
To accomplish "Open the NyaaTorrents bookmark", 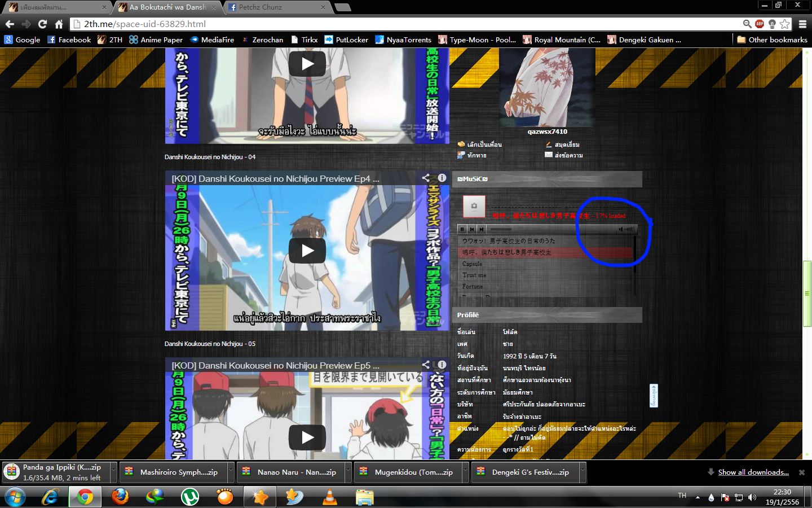I will (x=403, y=40).
